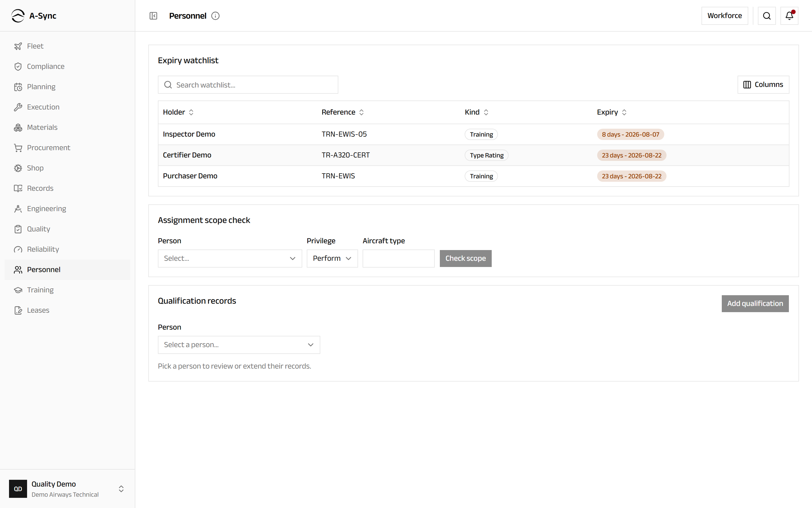The height and width of the screenshot is (508, 812).
Task: Sort watchlist by Reference column
Action: tap(343, 112)
